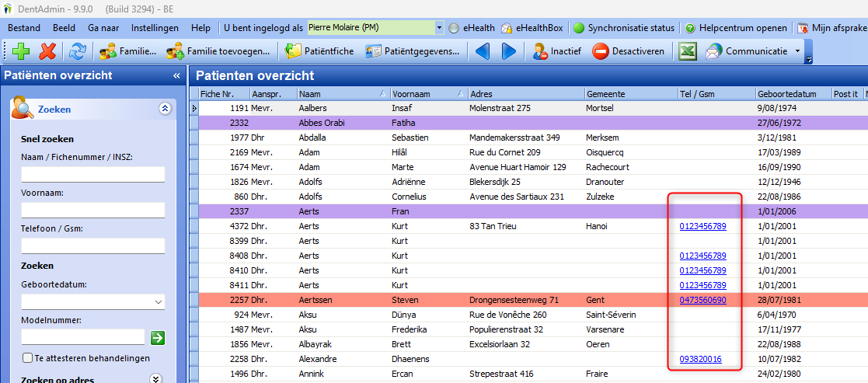Open the Familie... toolbar button

tap(128, 51)
